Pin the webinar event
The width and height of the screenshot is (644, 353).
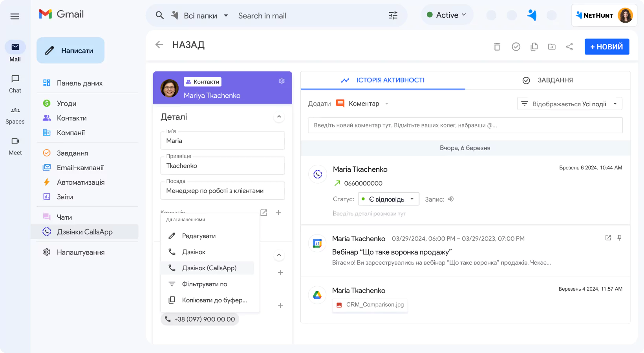coord(619,238)
